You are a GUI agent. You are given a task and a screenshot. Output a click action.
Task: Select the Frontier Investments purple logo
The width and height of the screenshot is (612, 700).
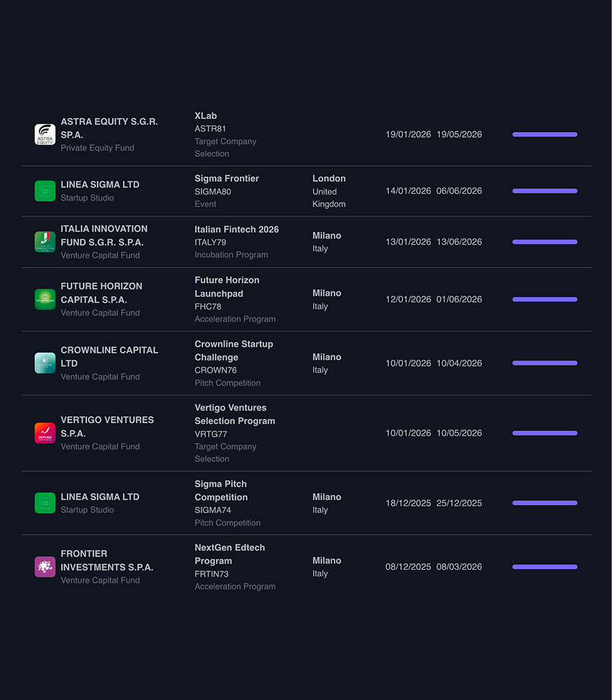click(45, 567)
